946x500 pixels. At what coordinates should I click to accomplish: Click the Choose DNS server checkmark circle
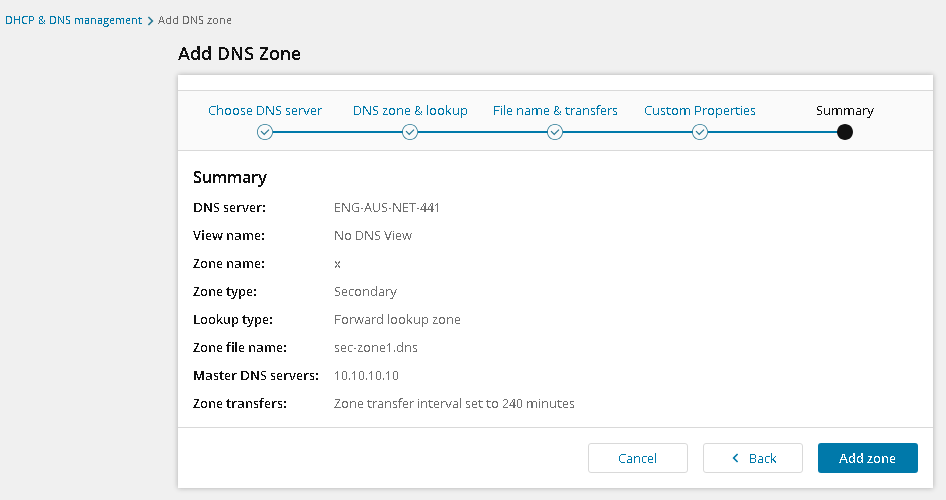pos(265,132)
